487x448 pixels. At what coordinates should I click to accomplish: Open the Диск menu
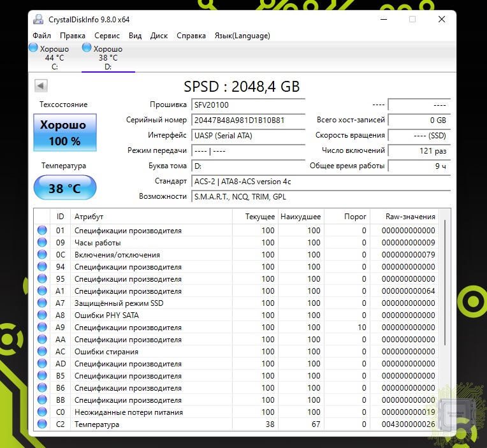click(159, 36)
